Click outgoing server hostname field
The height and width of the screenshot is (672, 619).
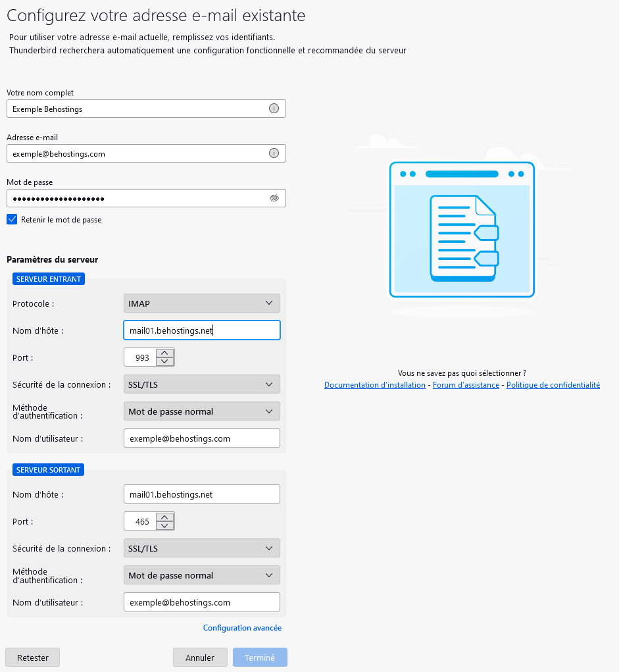click(202, 494)
